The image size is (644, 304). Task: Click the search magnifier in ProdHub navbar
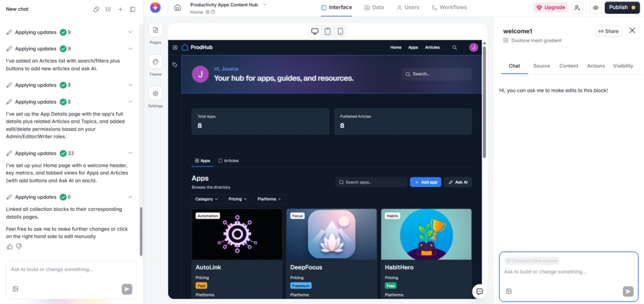pos(455,47)
